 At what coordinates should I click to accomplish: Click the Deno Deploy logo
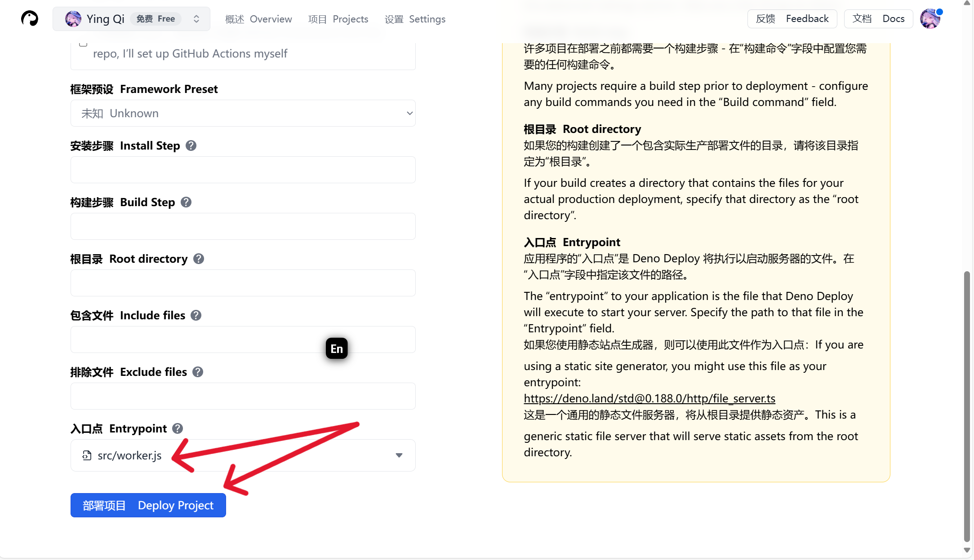tap(30, 18)
